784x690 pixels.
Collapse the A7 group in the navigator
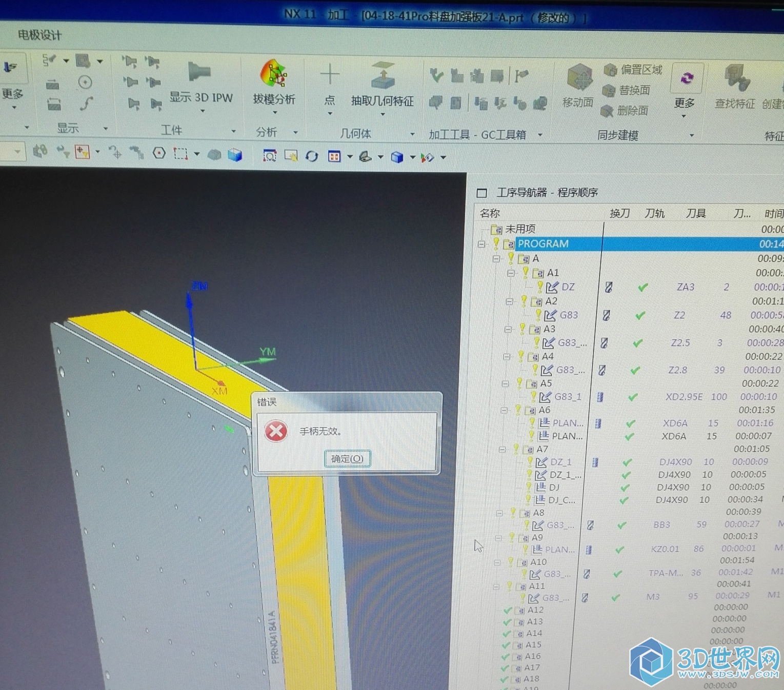[x=502, y=449]
